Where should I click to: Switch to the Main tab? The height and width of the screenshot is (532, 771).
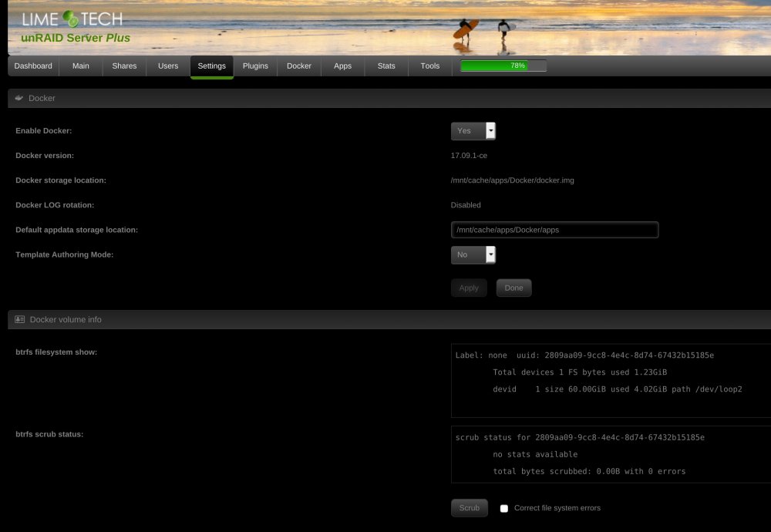[x=81, y=66]
